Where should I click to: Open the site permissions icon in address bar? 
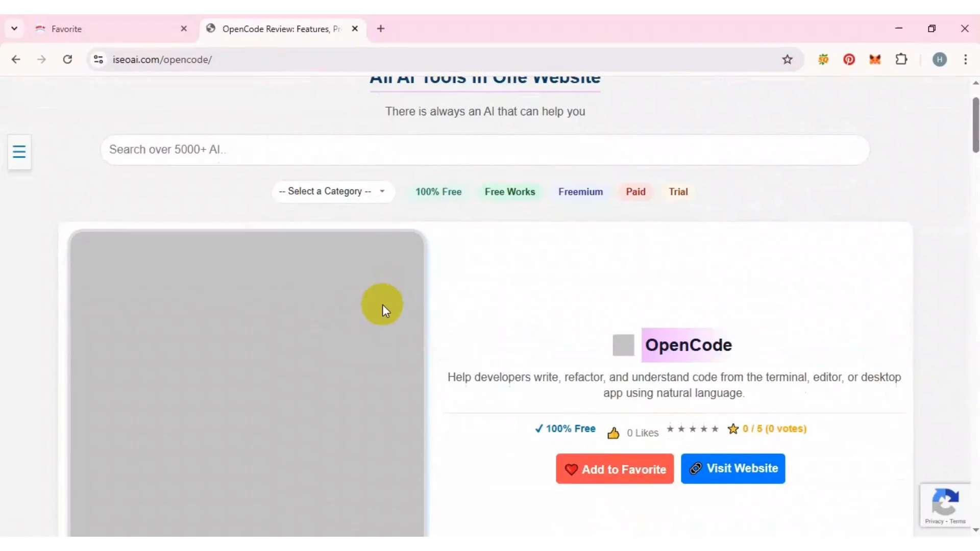tap(98, 59)
